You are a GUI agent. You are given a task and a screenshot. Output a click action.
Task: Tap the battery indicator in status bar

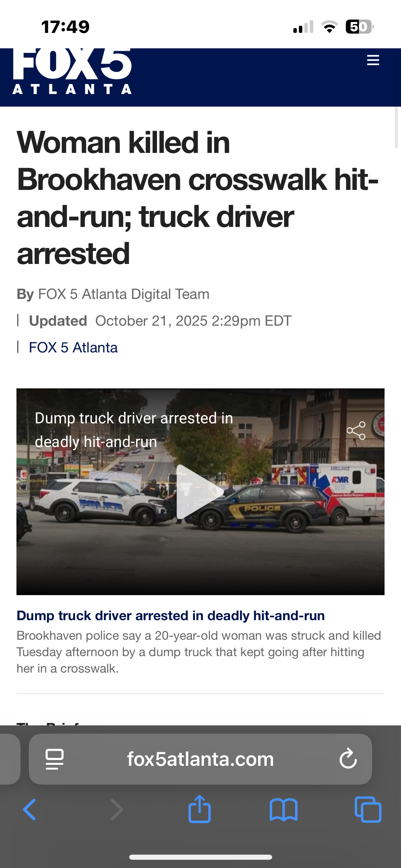360,27
